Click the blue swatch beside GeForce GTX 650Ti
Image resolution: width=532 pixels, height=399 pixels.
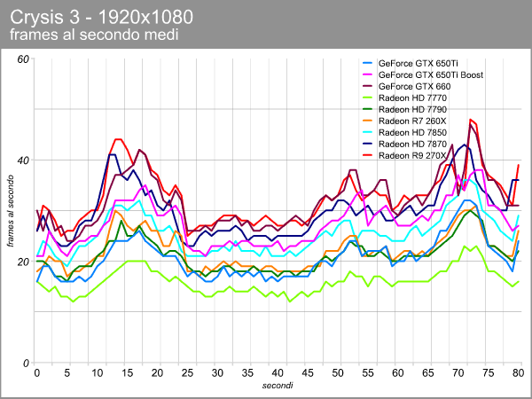(x=367, y=63)
